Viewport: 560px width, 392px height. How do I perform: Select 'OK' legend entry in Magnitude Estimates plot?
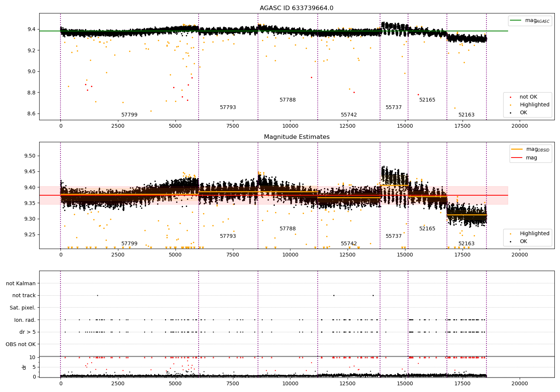pyautogui.click(x=523, y=242)
